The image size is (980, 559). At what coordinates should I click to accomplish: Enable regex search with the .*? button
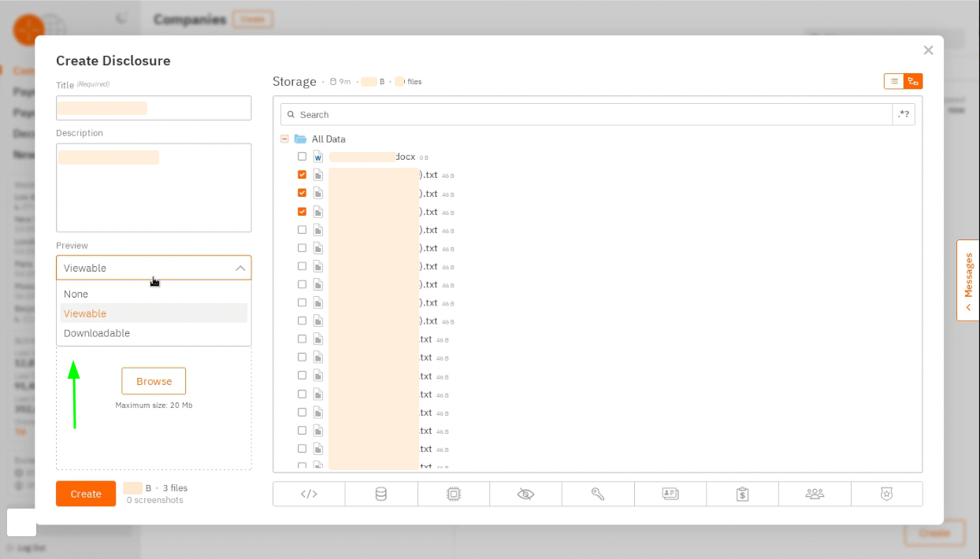(904, 114)
